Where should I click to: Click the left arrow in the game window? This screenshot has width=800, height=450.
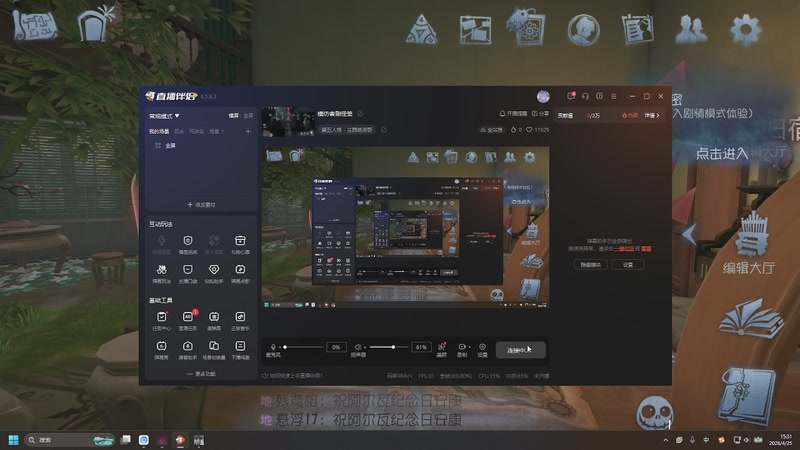[690, 235]
